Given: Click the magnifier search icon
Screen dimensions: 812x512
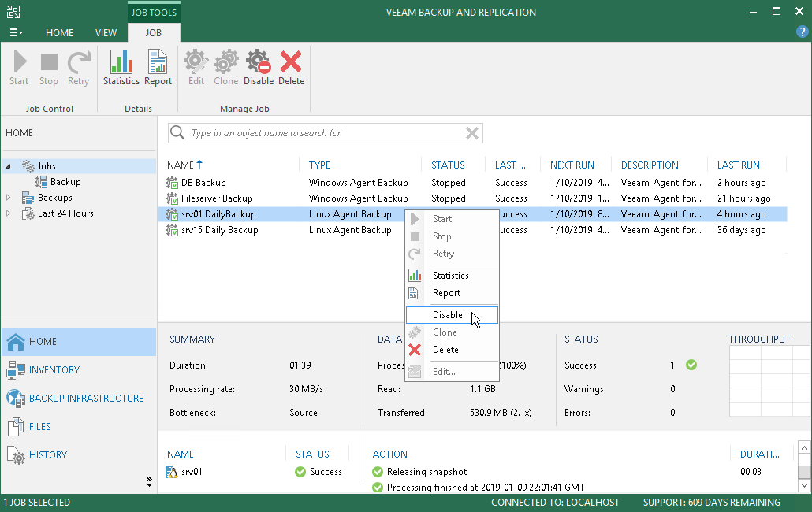Looking at the screenshot, I should coord(177,133).
